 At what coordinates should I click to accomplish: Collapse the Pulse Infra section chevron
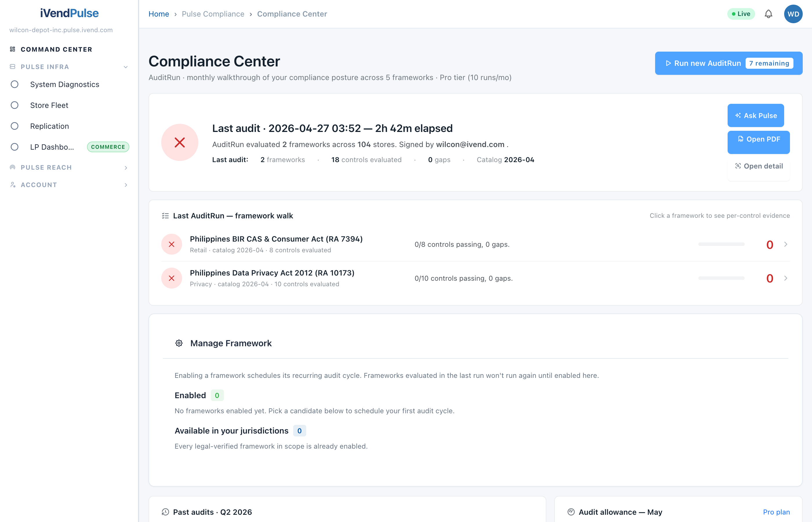point(126,67)
